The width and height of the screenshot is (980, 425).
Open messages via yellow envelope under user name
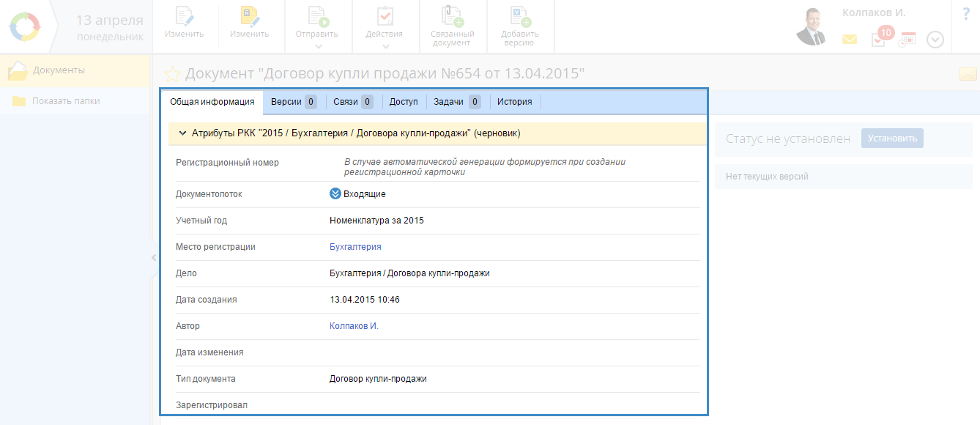point(849,40)
